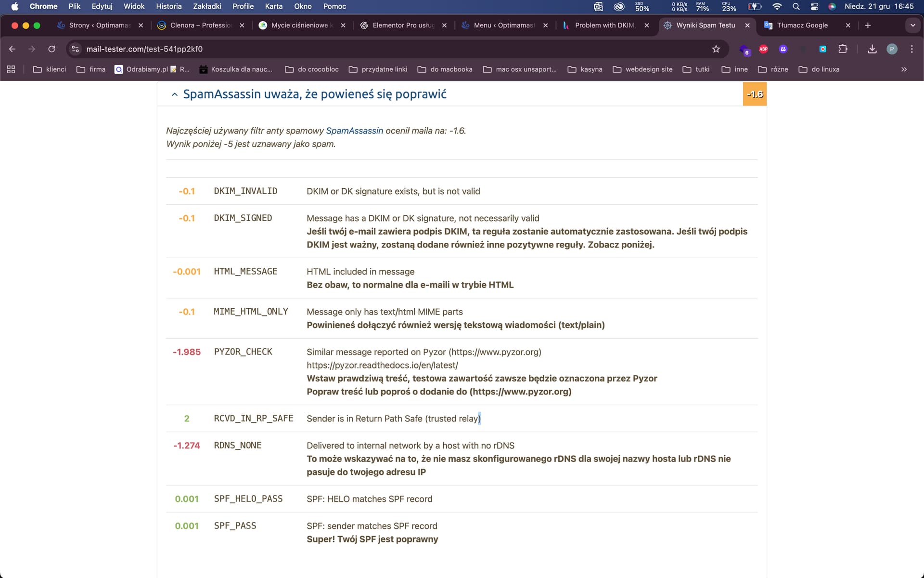The width and height of the screenshot is (924, 578).
Task: Click the Wi-Fi icon in menu bar
Action: click(x=777, y=7)
